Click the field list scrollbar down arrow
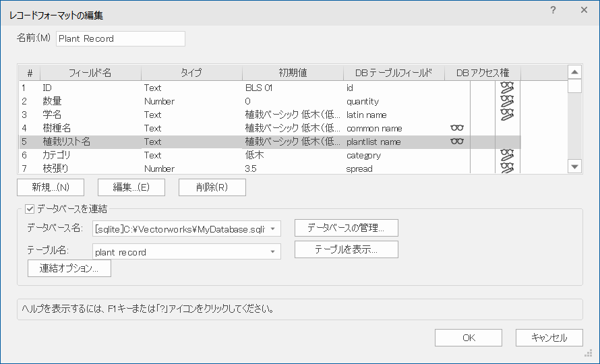Screen dimensions: 600x364 [574, 166]
